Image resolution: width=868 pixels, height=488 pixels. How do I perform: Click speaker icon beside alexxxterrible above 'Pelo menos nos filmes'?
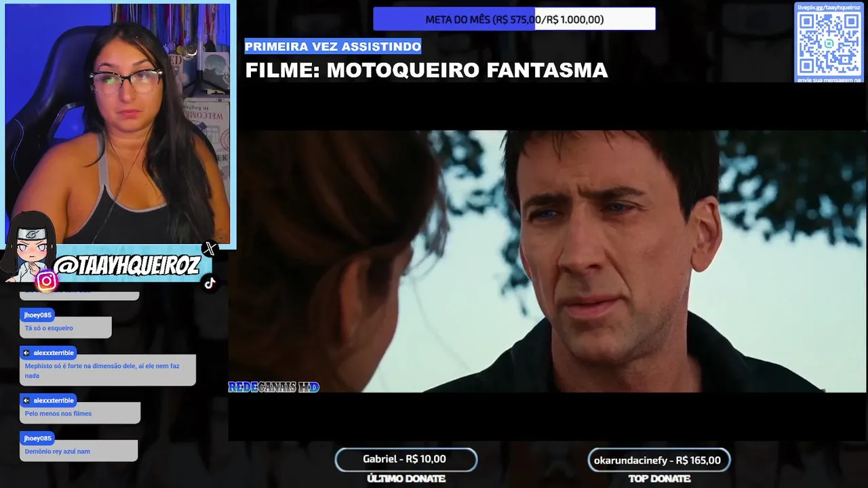[x=26, y=401]
